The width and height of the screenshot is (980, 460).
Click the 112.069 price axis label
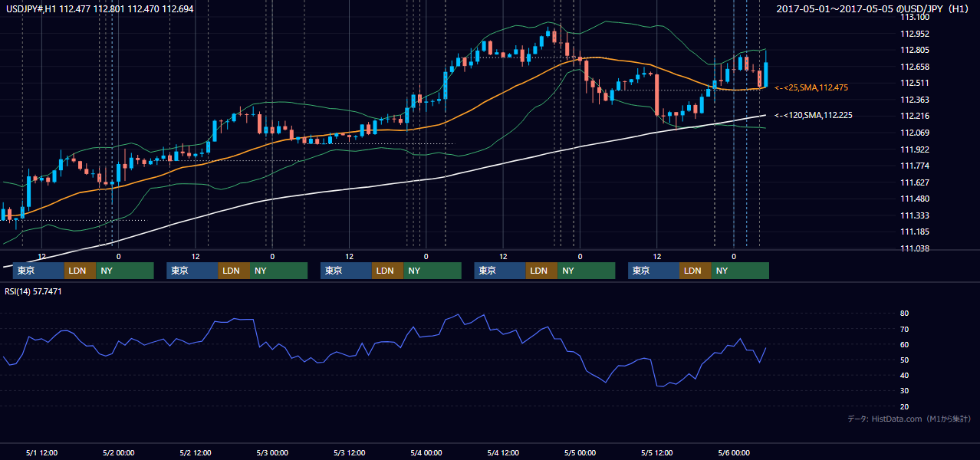pyautogui.click(x=916, y=133)
